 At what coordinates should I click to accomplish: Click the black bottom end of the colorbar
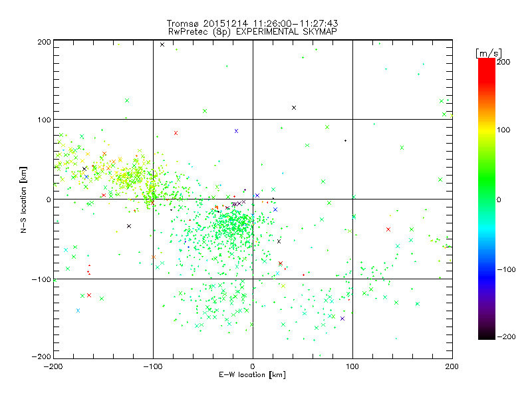click(x=487, y=334)
